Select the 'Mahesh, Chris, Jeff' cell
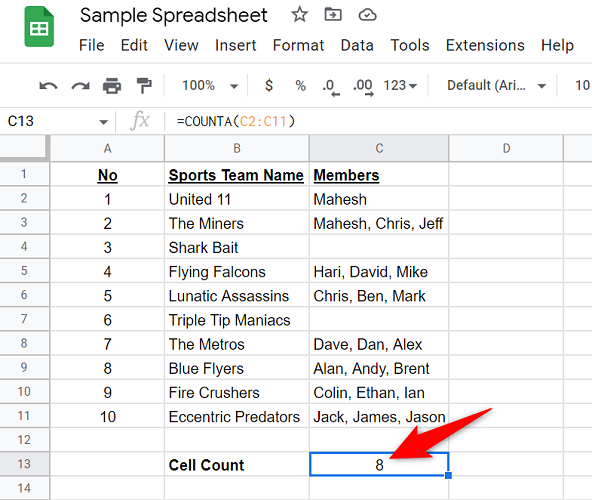The height and width of the screenshot is (500, 592). pyautogui.click(x=379, y=223)
